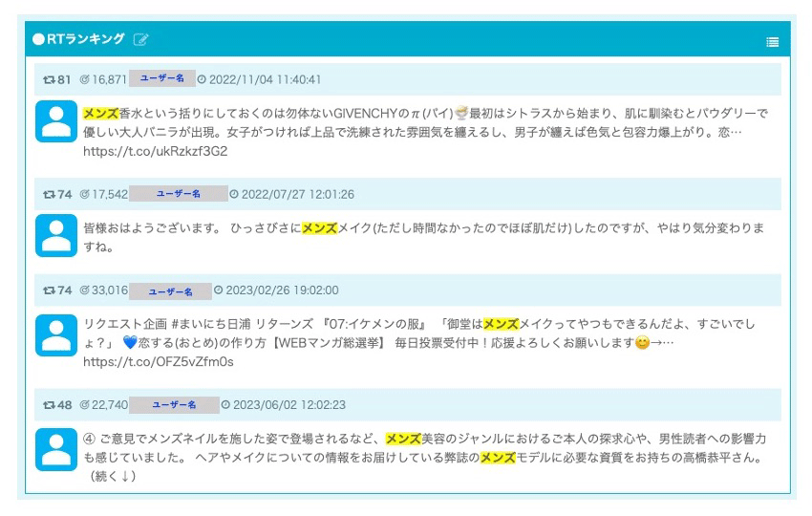The image size is (812, 516).
Task: Click the highlighted メンズ in the 皆様おはよう tweet
Action: click(x=320, y=228)
